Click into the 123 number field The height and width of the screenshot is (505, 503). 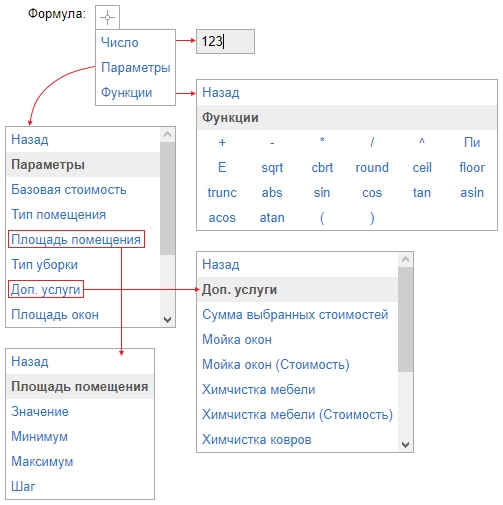coord(225,41)
